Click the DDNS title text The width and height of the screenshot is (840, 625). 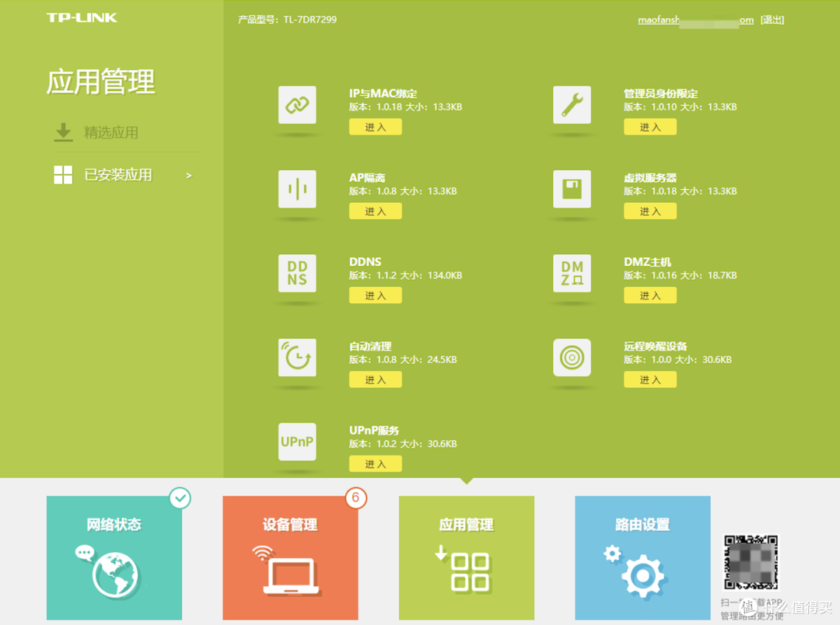tap(366, 261)
